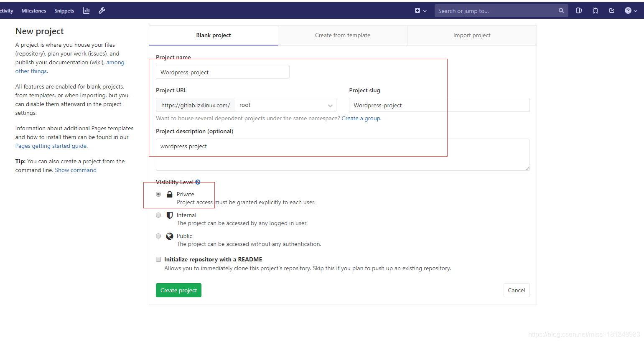This screenshot has height=342, width=644.
Task: Focus the Project name input field
Action: click(223, 72)
